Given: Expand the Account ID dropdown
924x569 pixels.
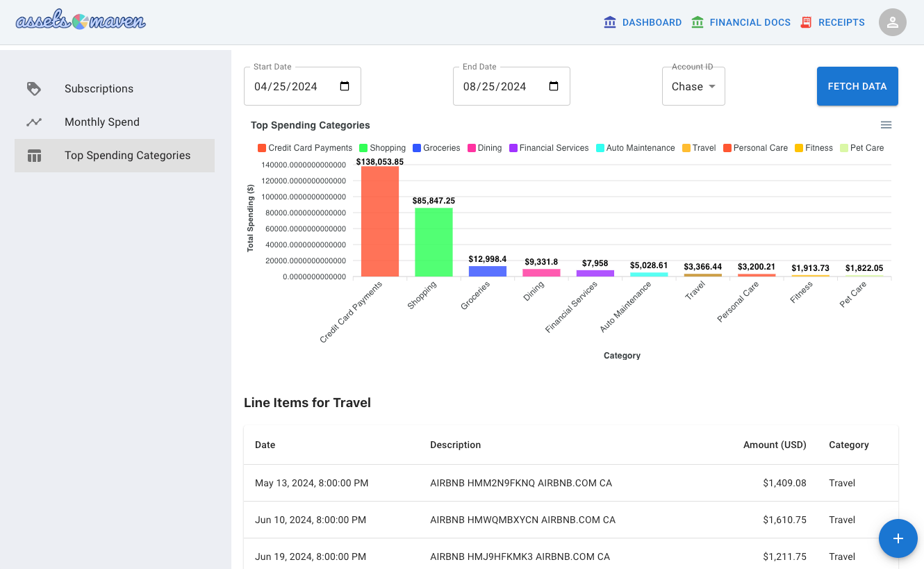Looking at the screenshot, I should coord(693,87).
